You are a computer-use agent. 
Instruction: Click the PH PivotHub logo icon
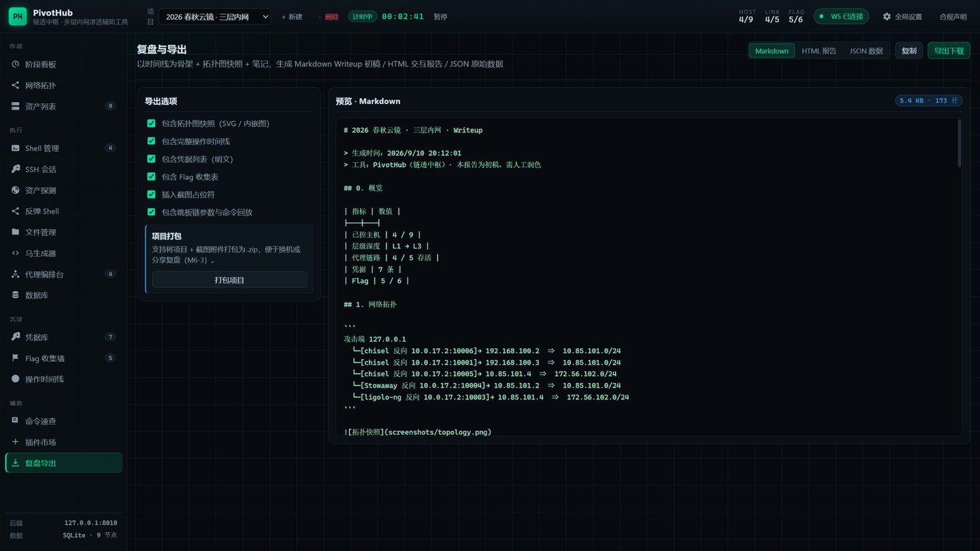click(x=18, y=16)
